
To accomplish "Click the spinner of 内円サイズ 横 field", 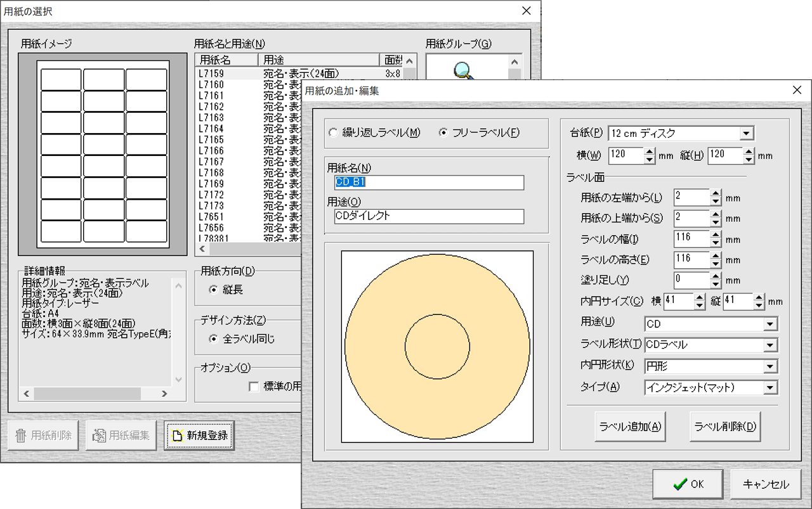I will coord(700,301).
